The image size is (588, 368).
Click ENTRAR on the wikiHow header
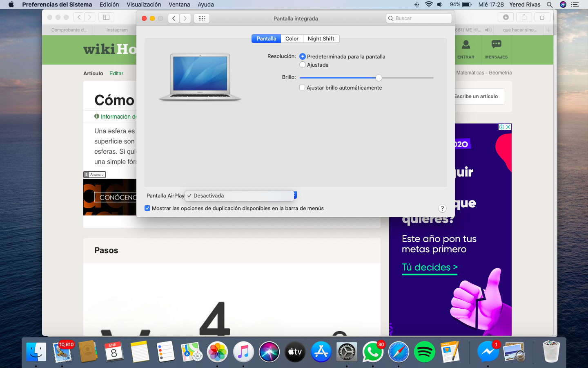466,49
